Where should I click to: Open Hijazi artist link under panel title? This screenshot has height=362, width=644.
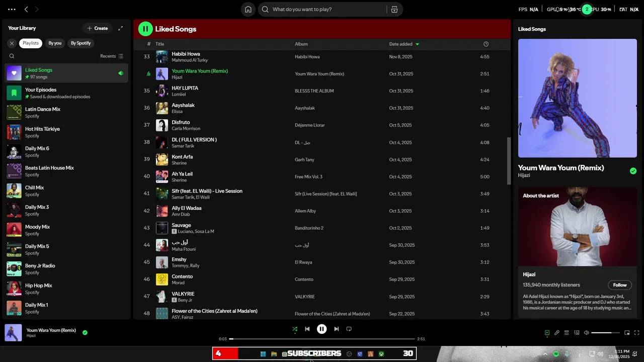(524, 175)
